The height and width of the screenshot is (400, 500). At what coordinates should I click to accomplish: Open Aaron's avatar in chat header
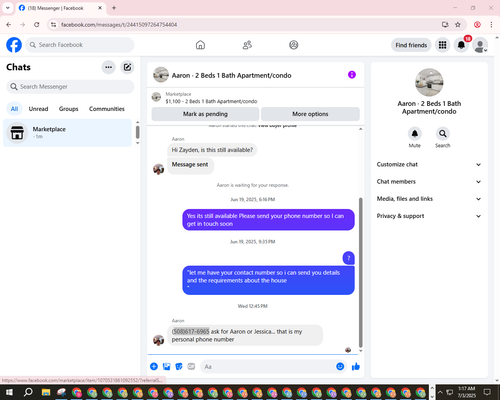[x=161, y=75]
